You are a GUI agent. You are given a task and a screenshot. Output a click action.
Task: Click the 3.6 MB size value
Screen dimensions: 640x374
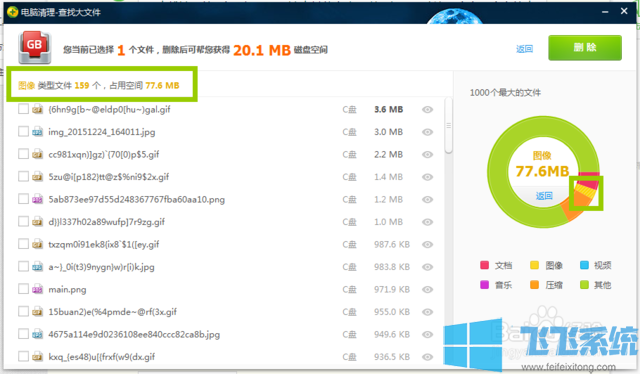389,109
